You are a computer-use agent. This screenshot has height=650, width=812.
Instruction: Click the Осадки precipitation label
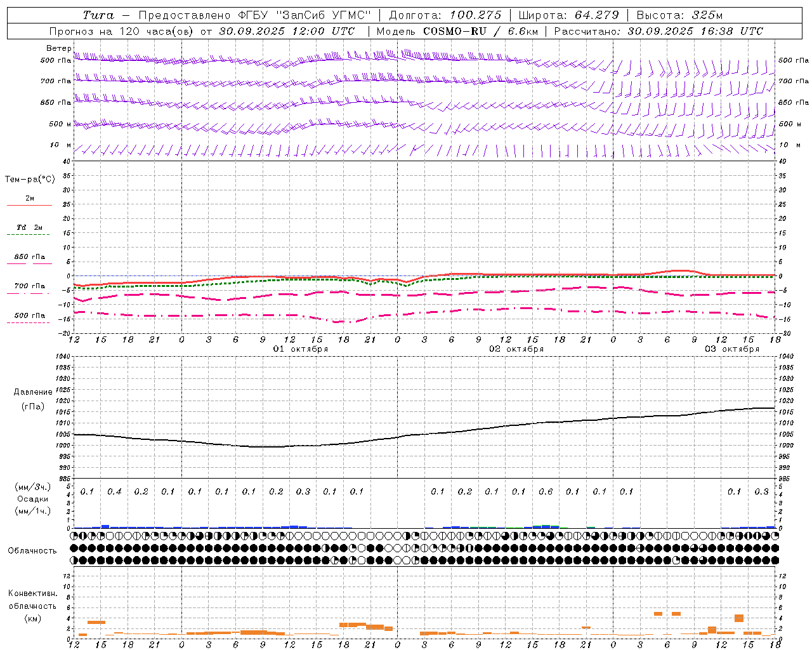click(33, 499)
